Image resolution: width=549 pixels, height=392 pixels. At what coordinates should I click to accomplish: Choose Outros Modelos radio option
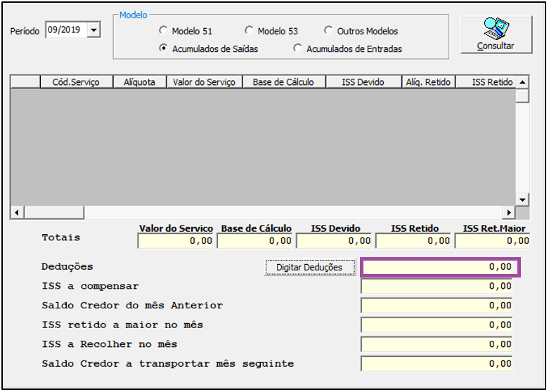coord(329,31)
